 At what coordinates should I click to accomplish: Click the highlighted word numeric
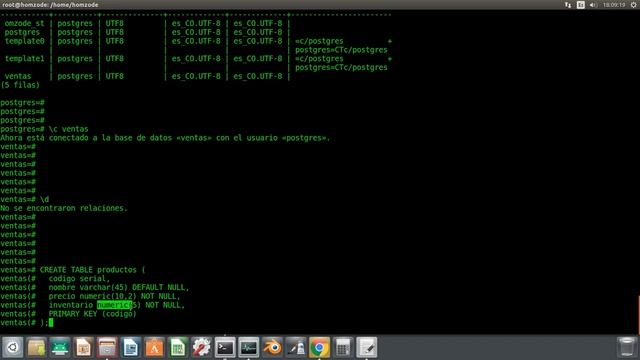point(114,305)
